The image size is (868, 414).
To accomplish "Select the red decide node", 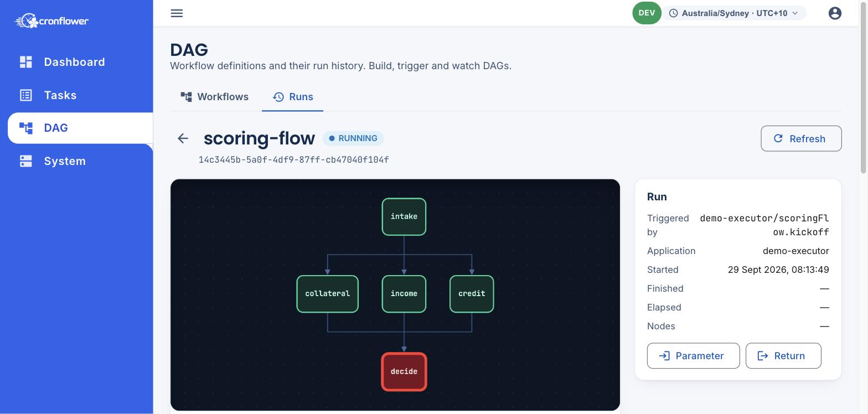I will coord(404,372).
